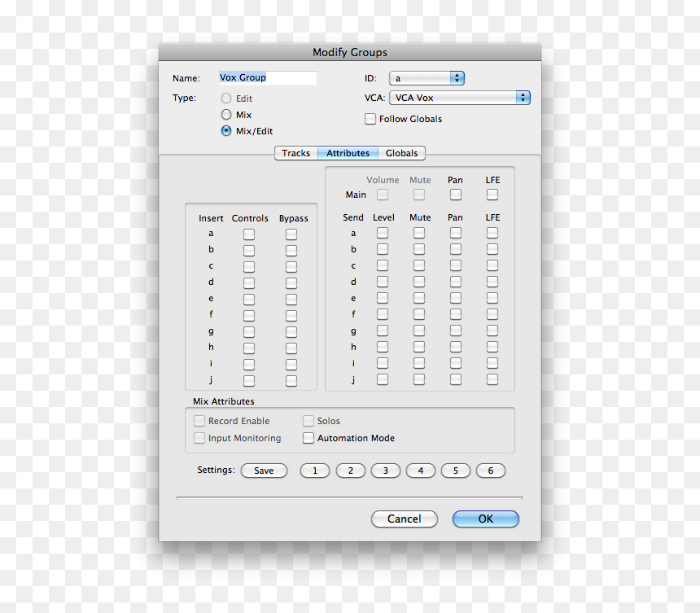The width and height of the screenshot is (700, 613).
Task: Check Send i Level checkbox
Action: click(x=383, y=363)
